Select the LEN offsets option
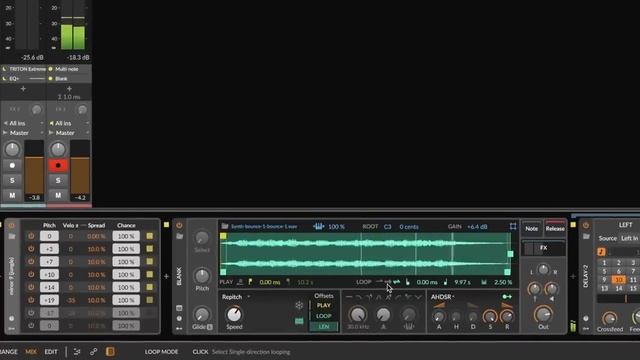 click(324, 327)
